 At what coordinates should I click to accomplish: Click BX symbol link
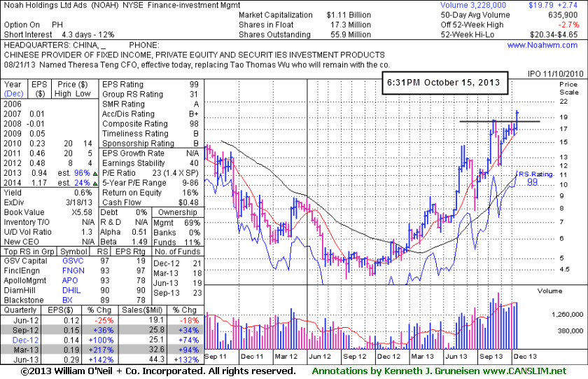coord(67,301)
